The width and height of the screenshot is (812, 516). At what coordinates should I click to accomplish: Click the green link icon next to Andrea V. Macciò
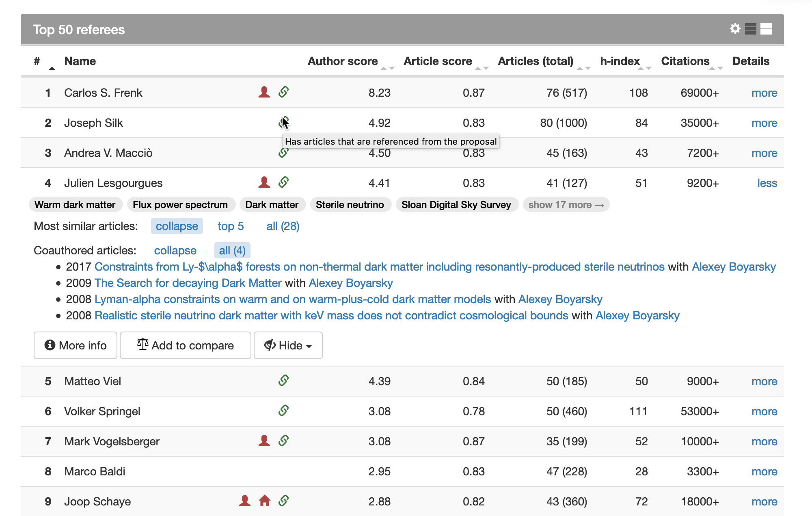click(283, 153)
